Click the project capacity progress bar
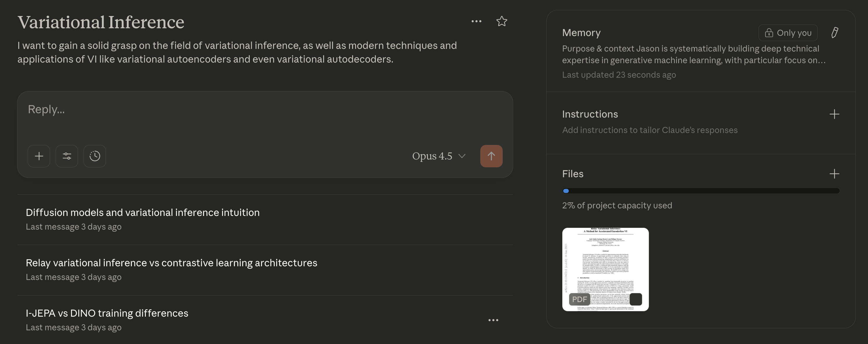Image resolution: width=868 pixels, height=344 pixels. 701,191
